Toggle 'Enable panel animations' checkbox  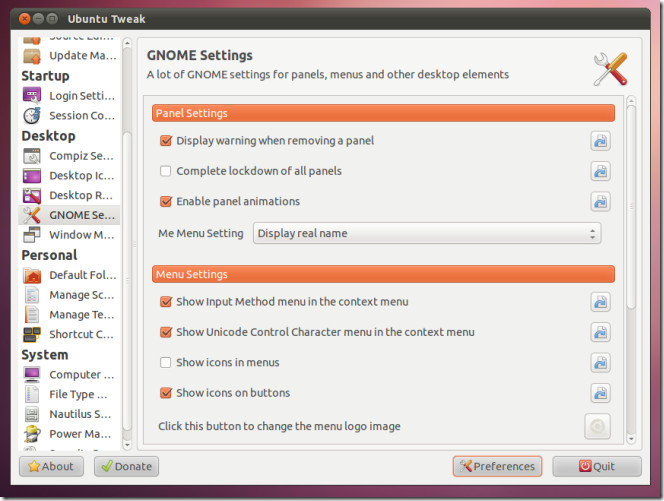[x=166, y=201]
